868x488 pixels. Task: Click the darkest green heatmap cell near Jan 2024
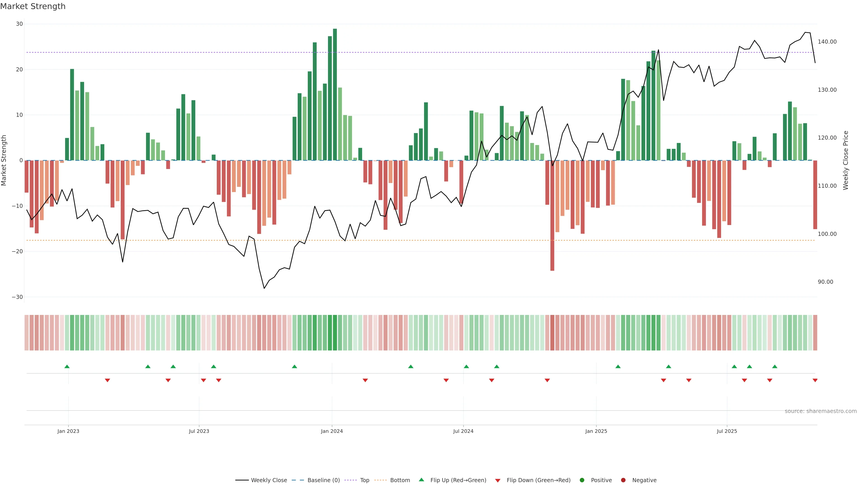335,332
